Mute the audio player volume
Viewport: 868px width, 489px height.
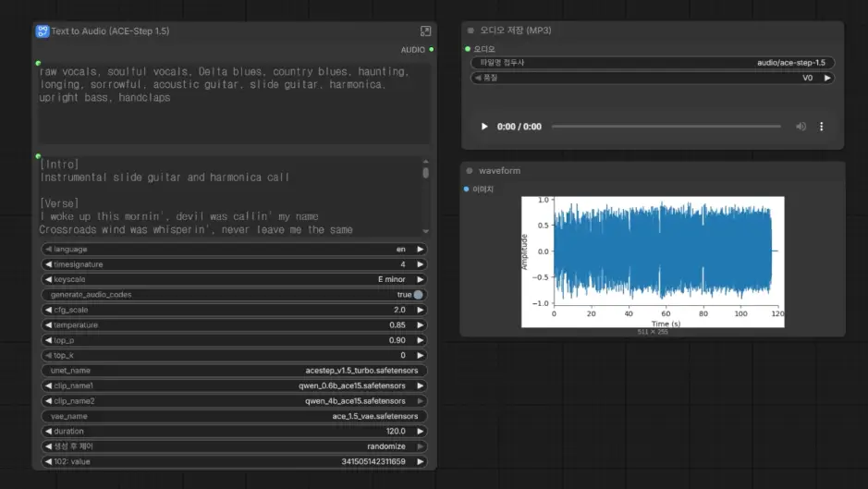pyautogui.click(x=801, y=127)
